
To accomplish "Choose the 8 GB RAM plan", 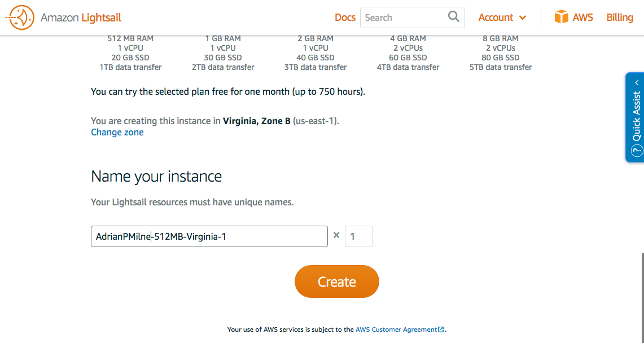I will point(501,53).
